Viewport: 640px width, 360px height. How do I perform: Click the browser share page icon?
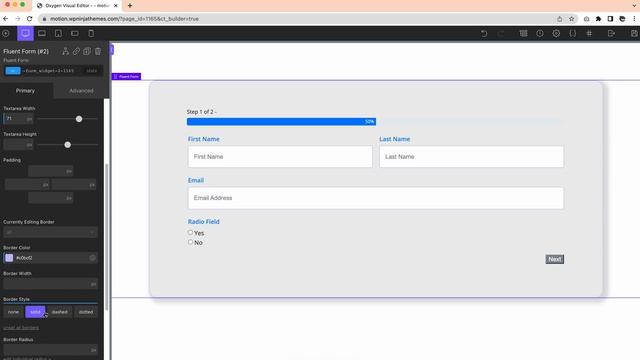pos(560,19)
